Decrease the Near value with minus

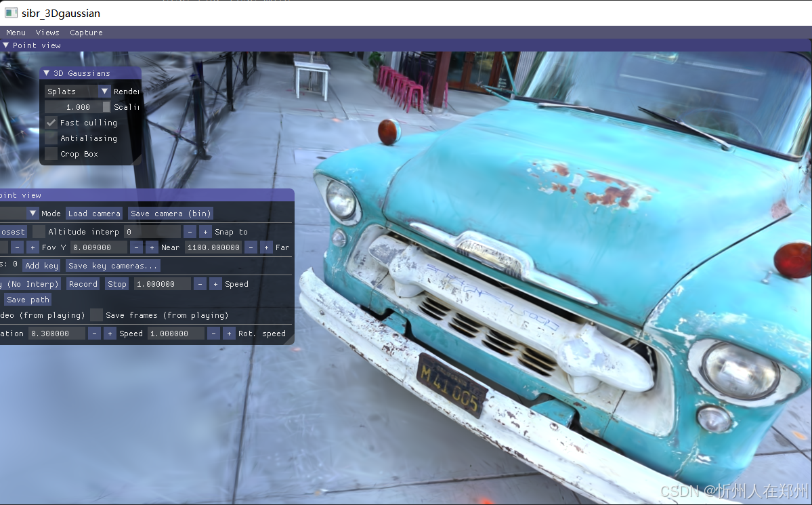tap(136, 247)
